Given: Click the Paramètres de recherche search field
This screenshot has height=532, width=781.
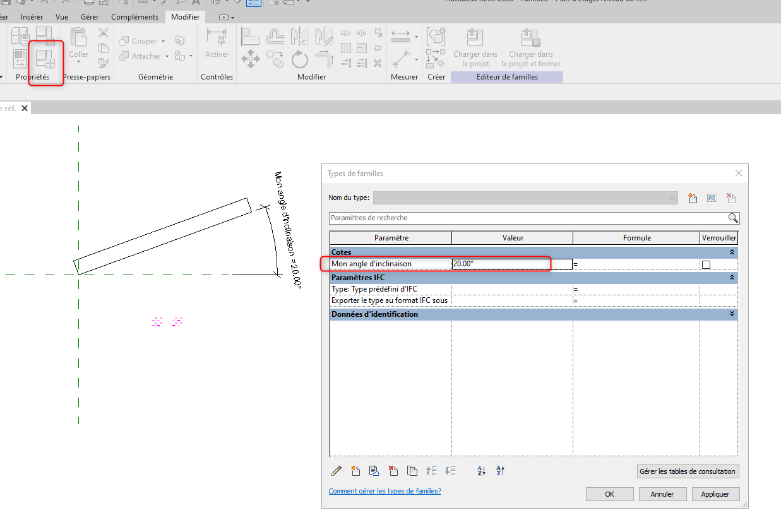Looking at the screenshot, I should click(x=527, y=218).
